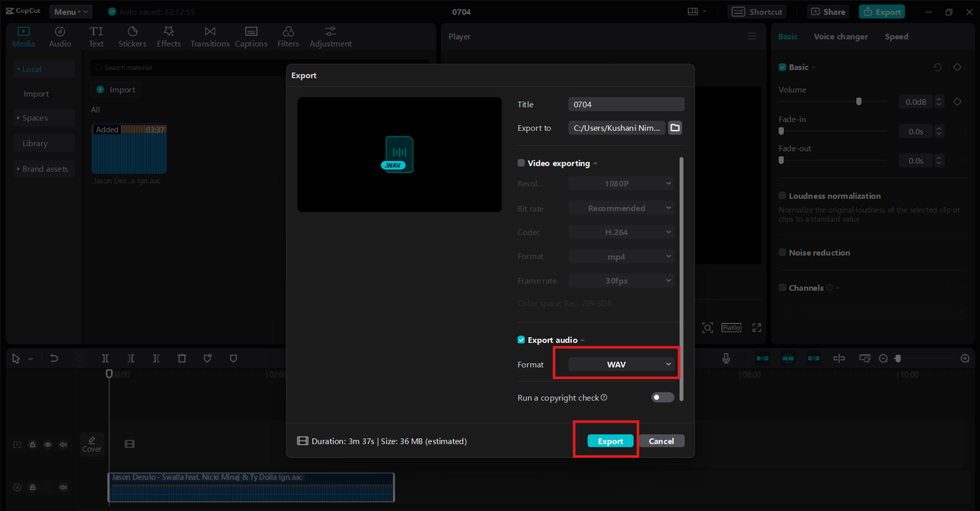Click the reset icon in Basic section
The width and height of the screenshot is (980, 511).
click(938, 67)
